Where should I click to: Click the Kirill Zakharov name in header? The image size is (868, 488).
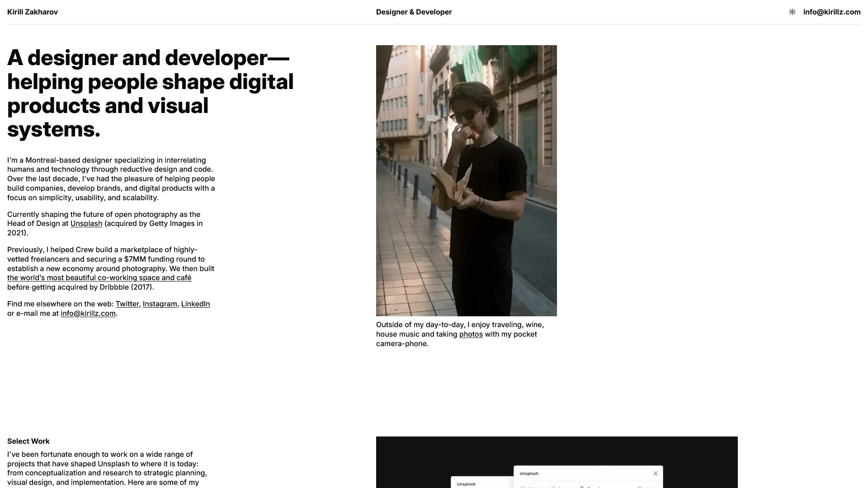point(33,12)
